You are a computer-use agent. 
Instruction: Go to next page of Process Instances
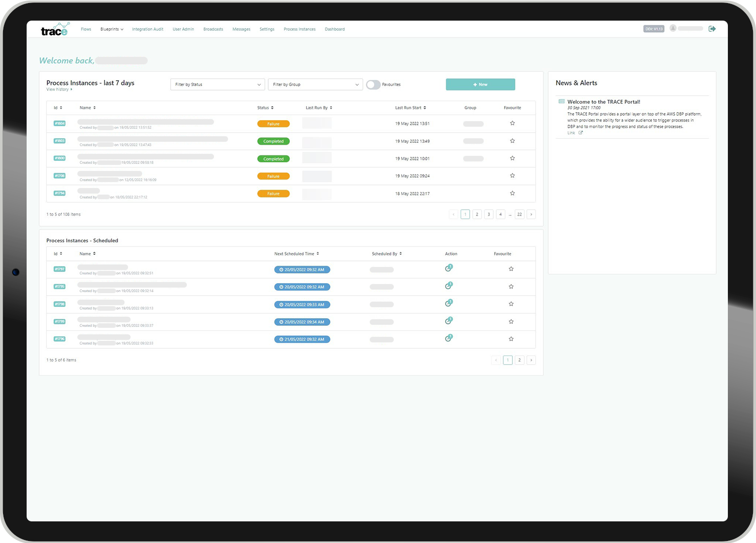[x=531, y=214]
